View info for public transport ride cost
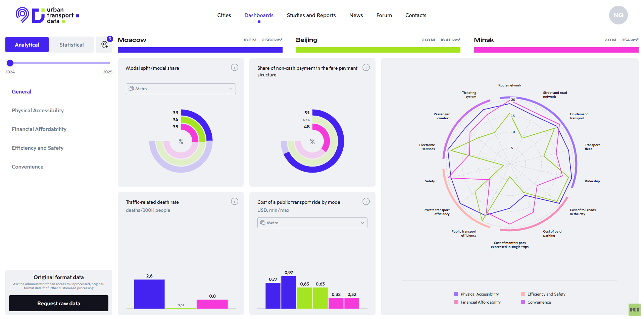 pos(366,202)
